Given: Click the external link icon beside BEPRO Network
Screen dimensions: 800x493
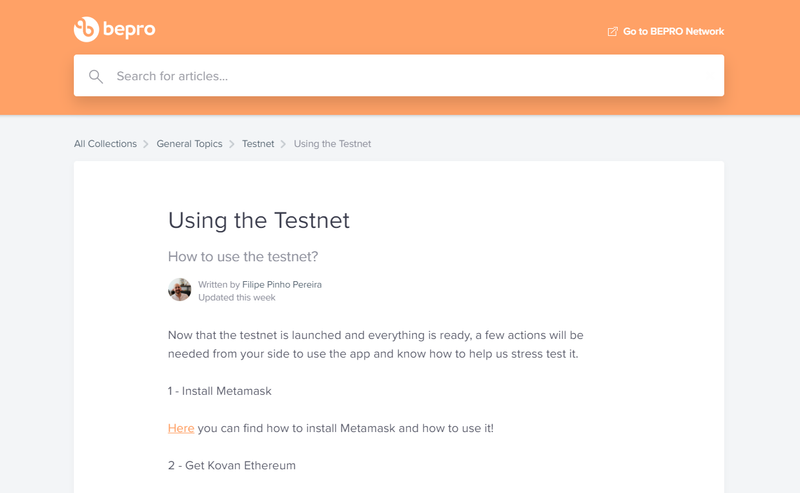Looking at the screenshot, I should coord(612,32).
